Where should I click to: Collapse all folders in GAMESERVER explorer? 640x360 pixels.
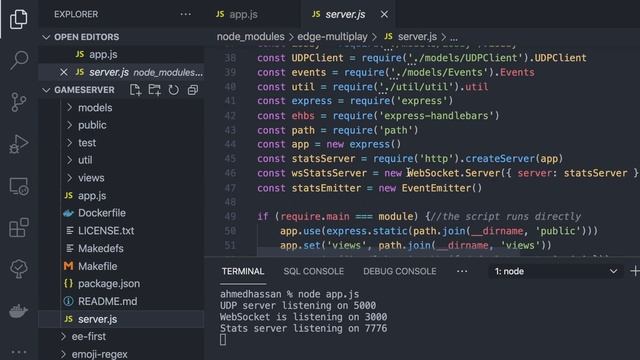point(193,90)
